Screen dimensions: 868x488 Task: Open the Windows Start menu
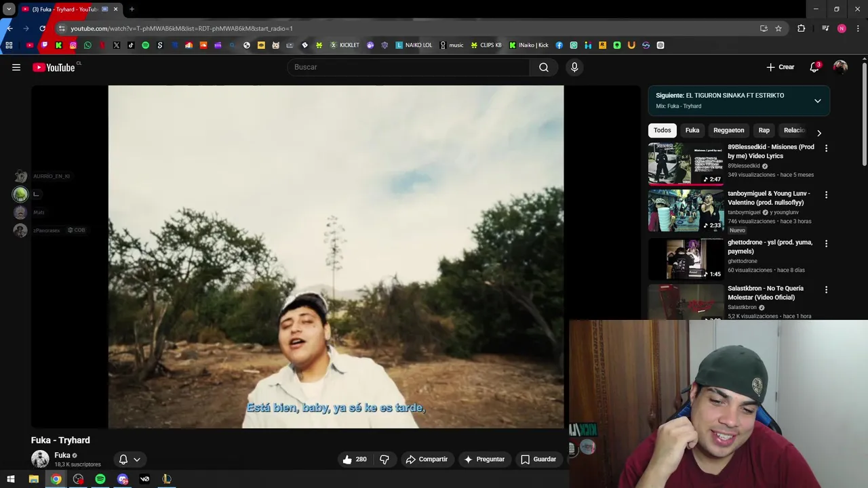(x=10, y=479)
